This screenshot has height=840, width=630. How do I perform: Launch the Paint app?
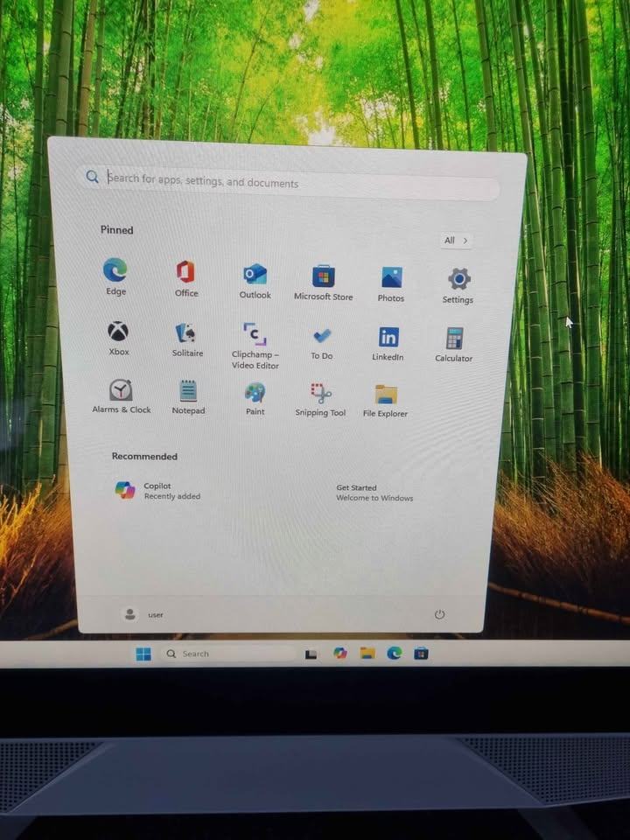pyautogui.click(x=255, y=399)
